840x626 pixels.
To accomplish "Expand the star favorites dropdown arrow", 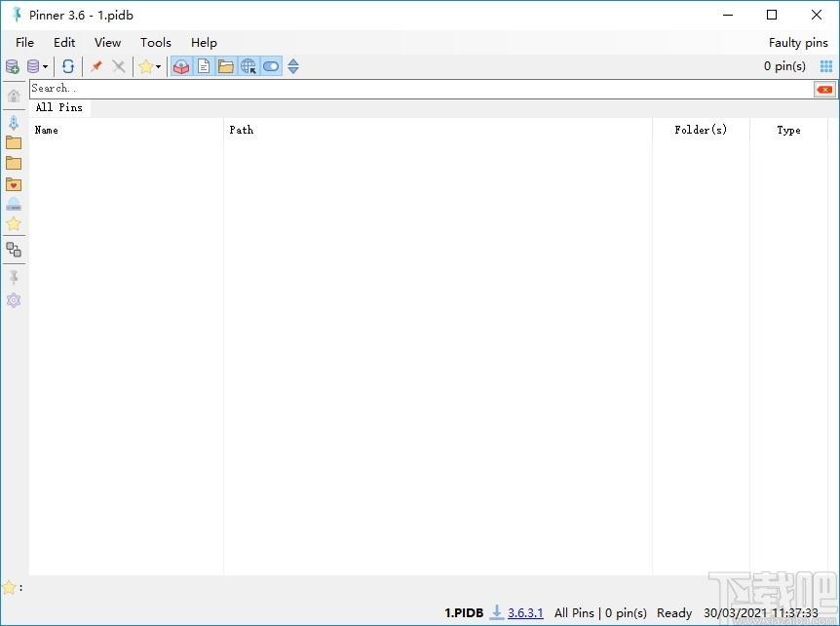I will (158, 67).
